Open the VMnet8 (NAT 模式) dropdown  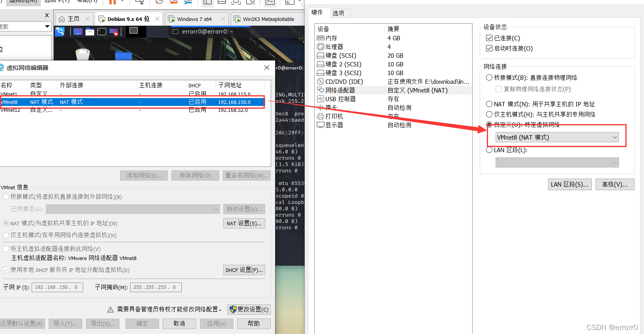[557, 137]
